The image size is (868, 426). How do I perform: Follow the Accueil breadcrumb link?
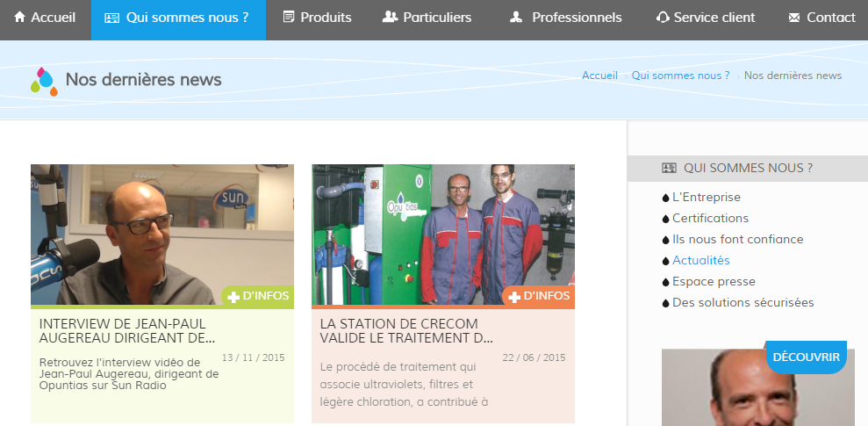tap(599, 76)
